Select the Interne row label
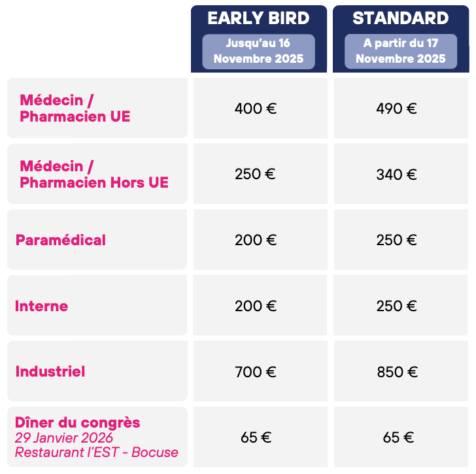 pyautogui.click(x=41, y=306)
